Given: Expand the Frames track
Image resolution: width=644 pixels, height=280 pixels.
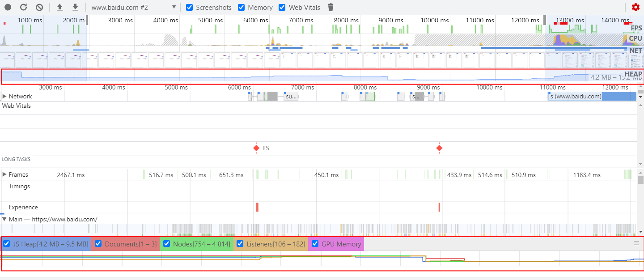Looking at the screenshot, I should pos(4,174).
